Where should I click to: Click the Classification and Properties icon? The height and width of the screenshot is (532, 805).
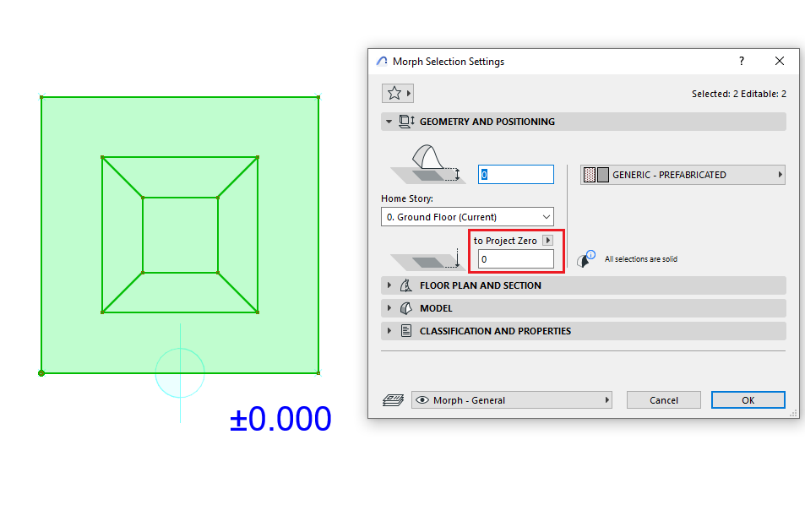(x=406, y=331)
